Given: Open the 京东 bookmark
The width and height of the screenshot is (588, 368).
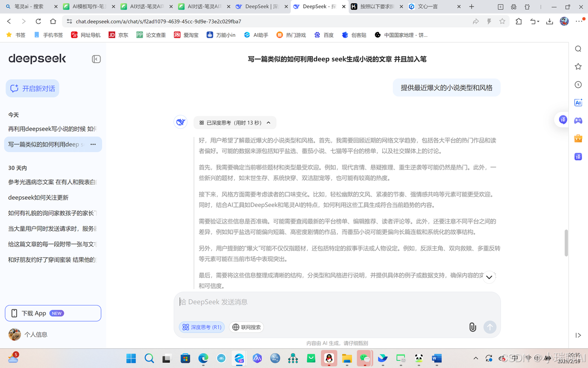Looking at the screenshot, I should click(119, 35).
